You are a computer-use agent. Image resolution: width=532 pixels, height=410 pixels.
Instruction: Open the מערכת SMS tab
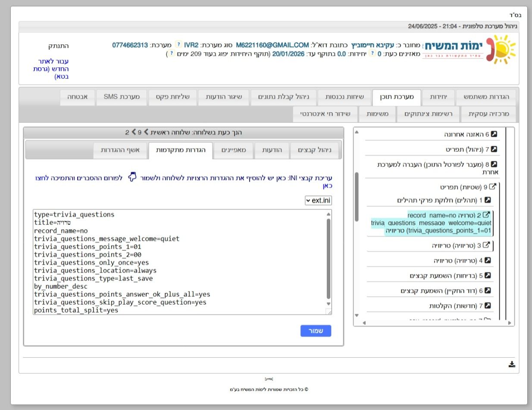[x=122, y=97]
